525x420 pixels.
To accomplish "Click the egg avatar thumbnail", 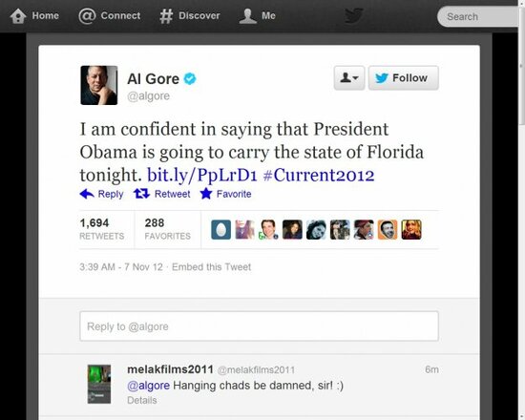I will coord(221,230).
